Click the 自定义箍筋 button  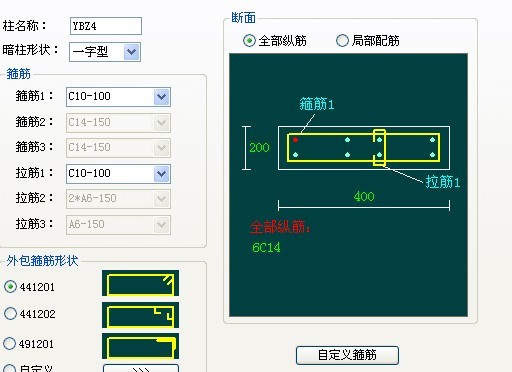coord(347,355)
